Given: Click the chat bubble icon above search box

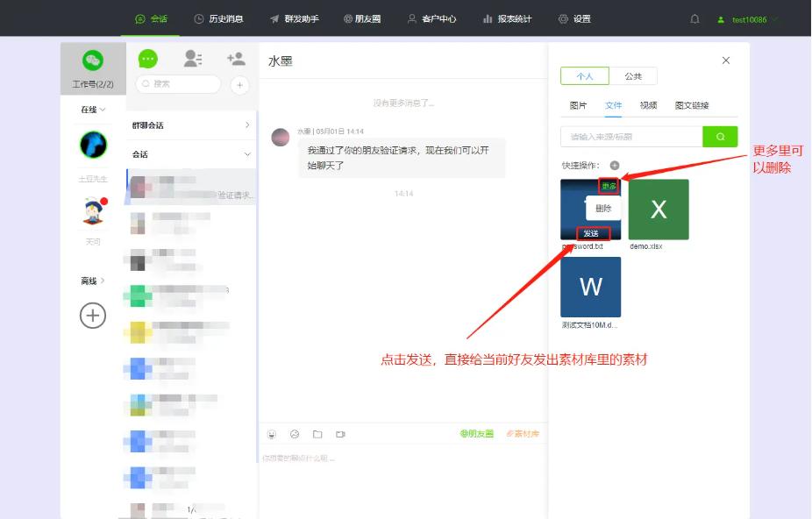Looking at the screenshot, I should click(x=146, y=59).
